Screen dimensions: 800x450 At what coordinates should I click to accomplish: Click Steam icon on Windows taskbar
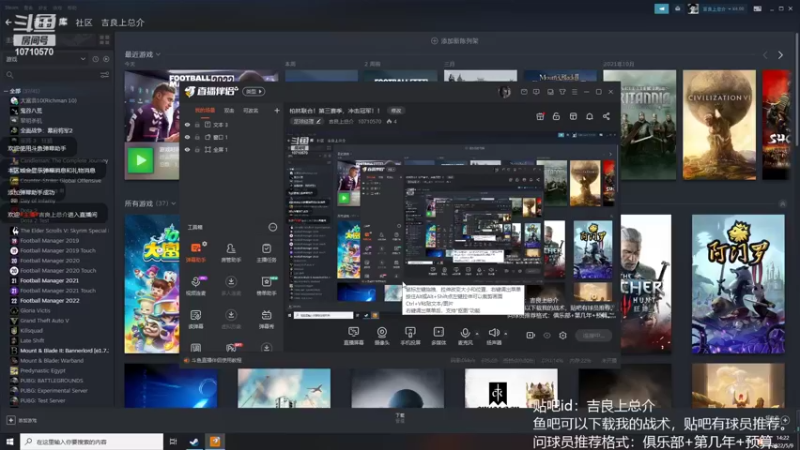pyautogui.click(x=194, y=441)
